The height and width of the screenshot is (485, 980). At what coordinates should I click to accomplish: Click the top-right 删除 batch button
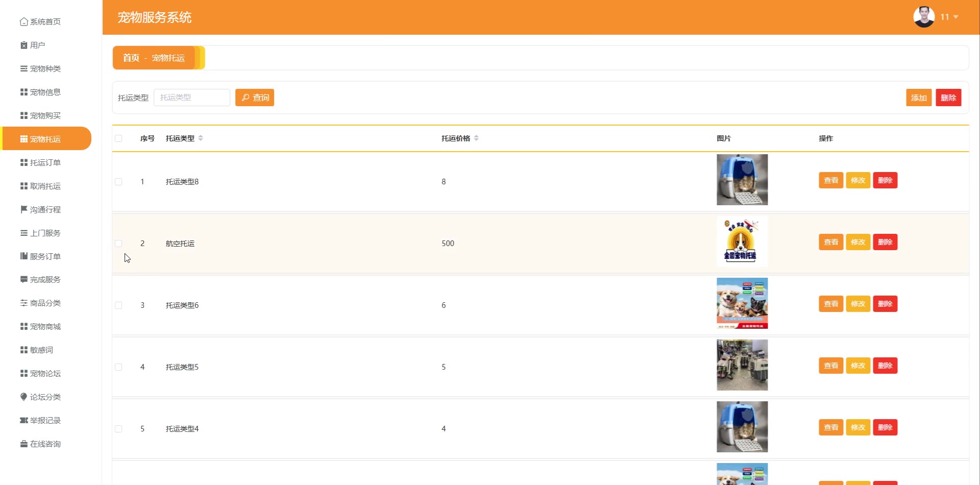click(948, 98)
